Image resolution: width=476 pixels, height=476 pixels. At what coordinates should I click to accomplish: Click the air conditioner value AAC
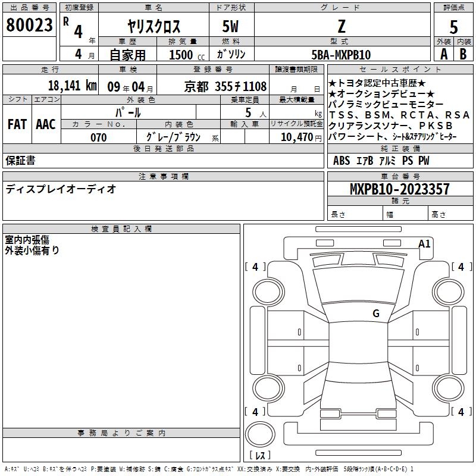pos(46,124)
